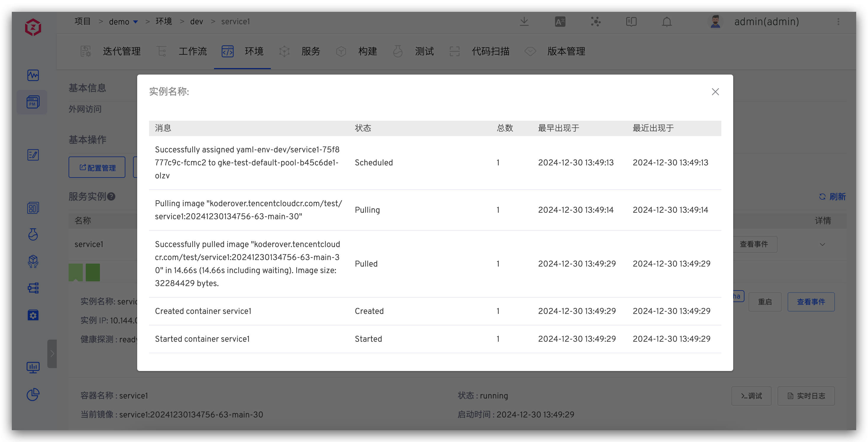Open the pie chart sidebar icon
The width and height of the screenshot is (868, 442).
pos(33,394)
